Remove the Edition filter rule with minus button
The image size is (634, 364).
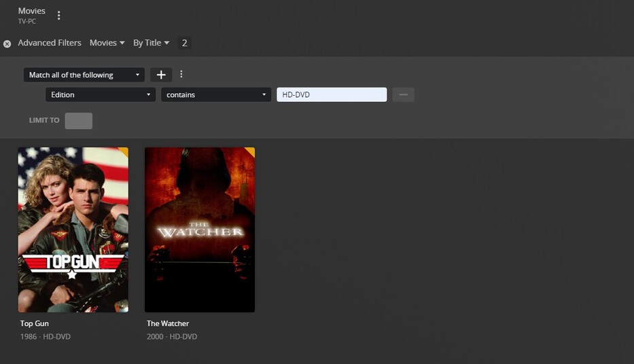click(x=403, y=94)
